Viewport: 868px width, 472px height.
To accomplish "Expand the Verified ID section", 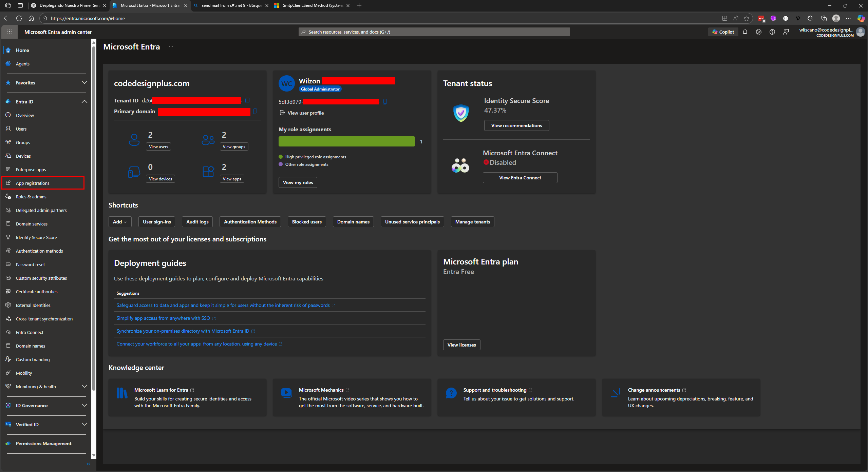I will click(x=84, y=425).
